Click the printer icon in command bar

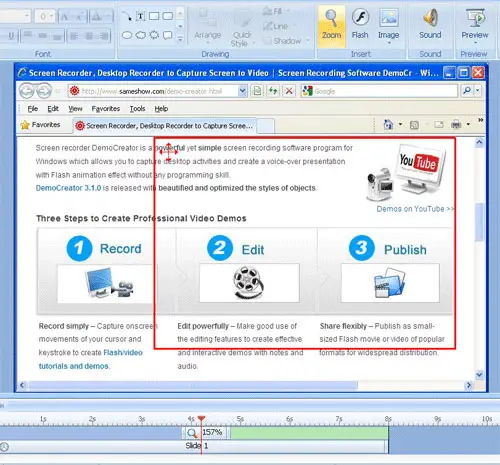(456, 125)
